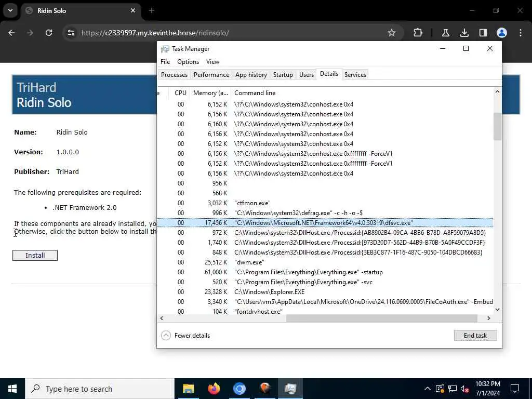The width and height of the screenshot is (532, 399).
Task: Switch to the Processes tab
Action: 174,75
